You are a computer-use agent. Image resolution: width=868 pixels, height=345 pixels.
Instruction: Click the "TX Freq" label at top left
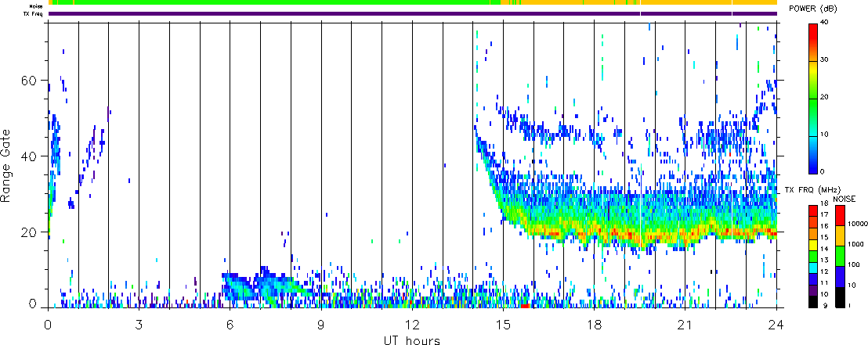point(34,14)
